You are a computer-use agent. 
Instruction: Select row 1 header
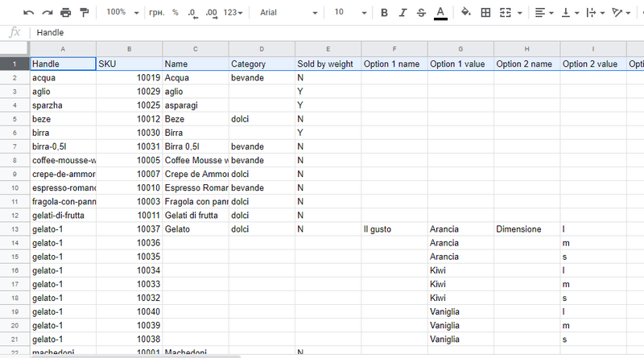pyautogui.click(x=14, y=64)
